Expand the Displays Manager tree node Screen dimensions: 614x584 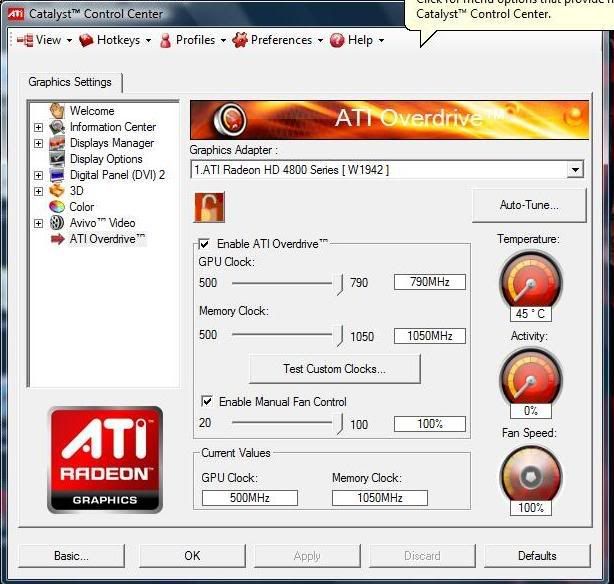pos(38,143)
